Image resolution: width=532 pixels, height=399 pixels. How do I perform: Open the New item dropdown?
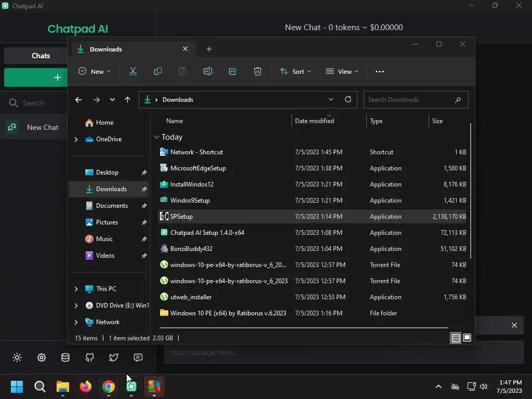[95, 72]
